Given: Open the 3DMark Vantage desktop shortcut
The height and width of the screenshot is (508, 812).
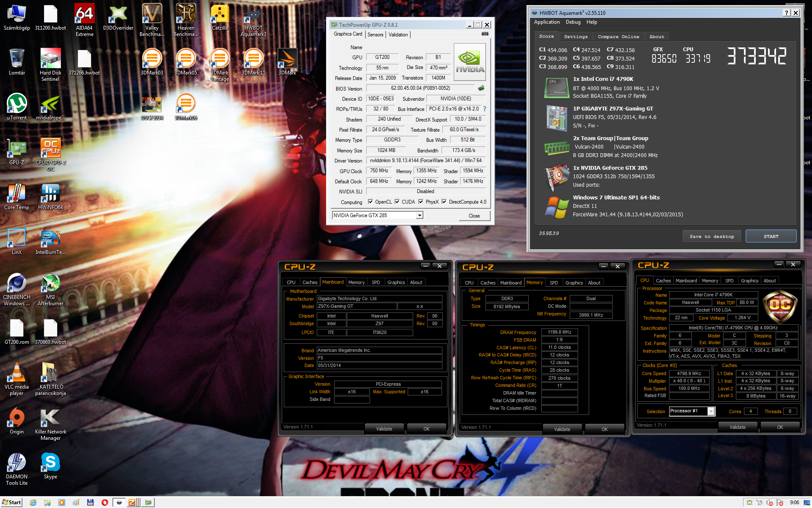Looking at the screenshot, I should 219,65.
